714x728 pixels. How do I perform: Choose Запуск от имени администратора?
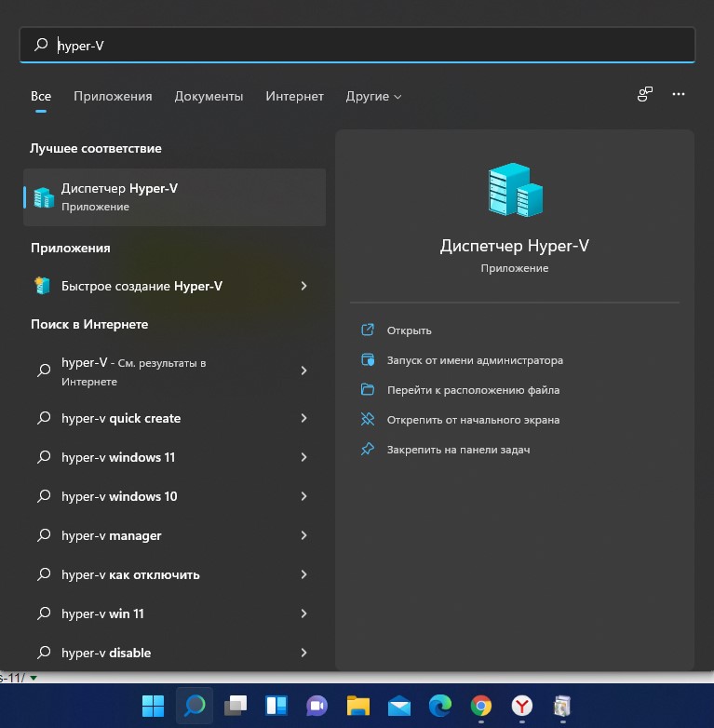tap(475, 360)
